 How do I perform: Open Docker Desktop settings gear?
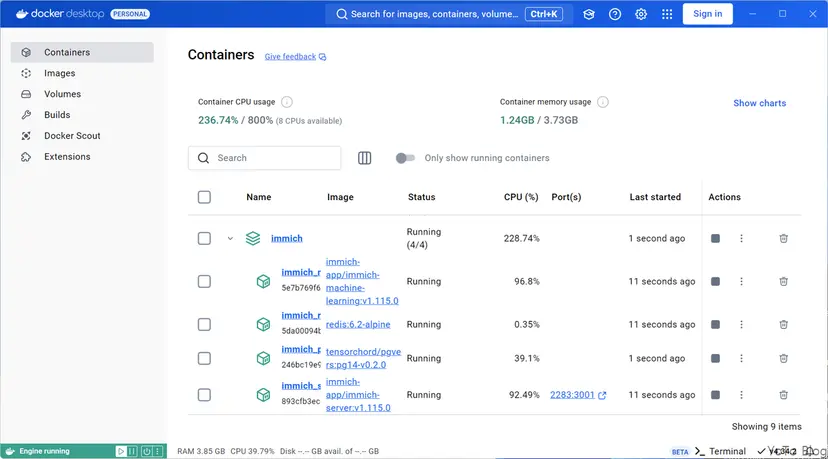[641, 14]
